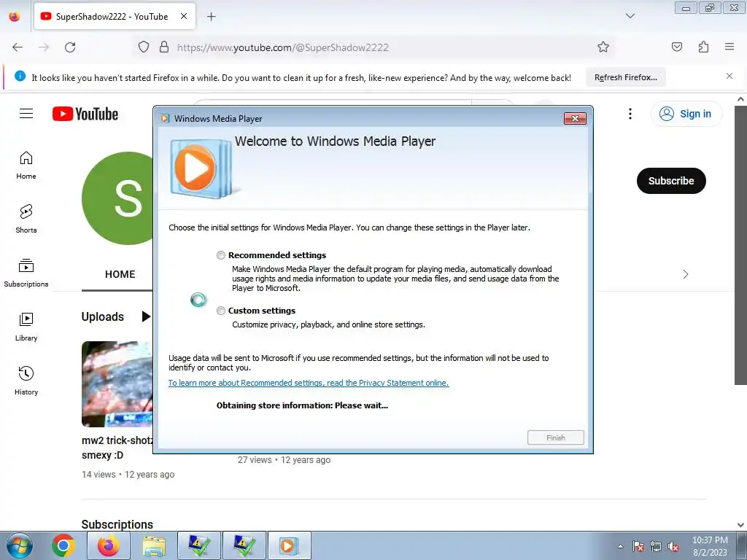Click the notification bar info icon
747x560 pixels.
click(20, 76)
